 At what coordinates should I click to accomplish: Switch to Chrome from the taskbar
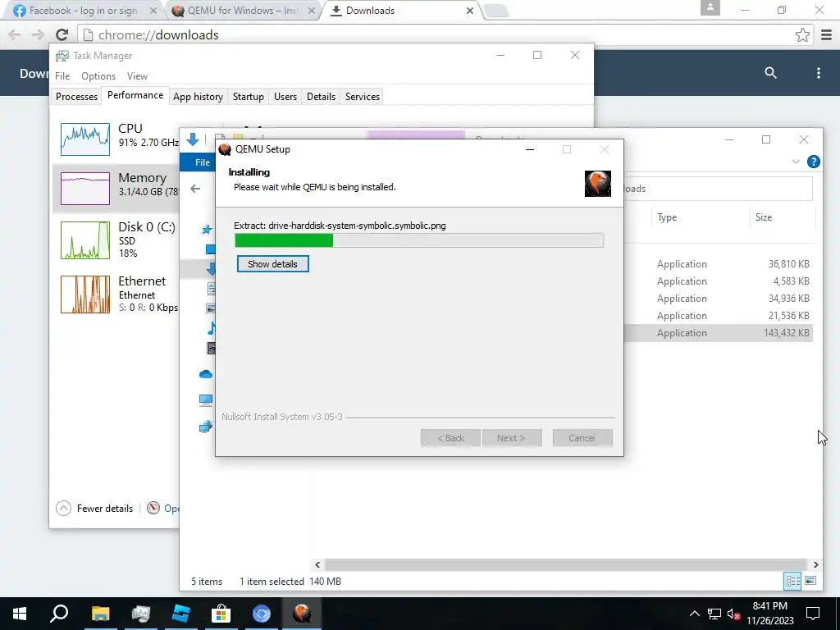point(262,614)
